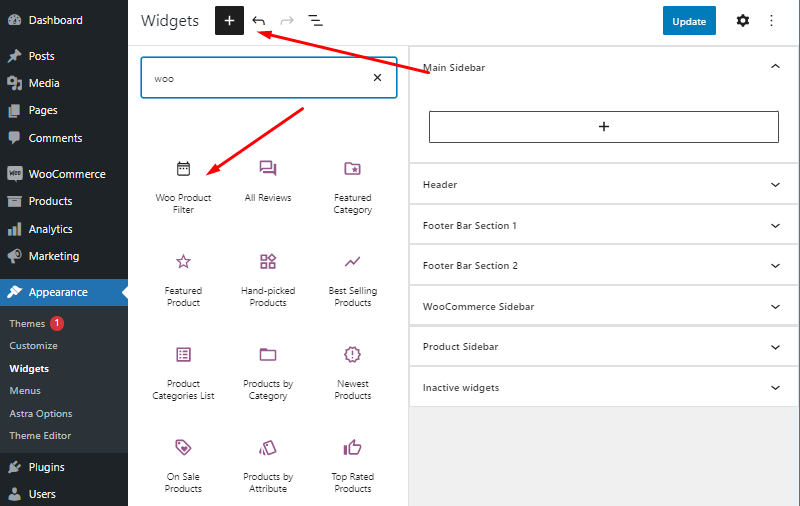Image resolution: width=800 pixels, height=506 pixels.
Task: Expand Footer Bar Section 1
Action: tap(603, 225)
